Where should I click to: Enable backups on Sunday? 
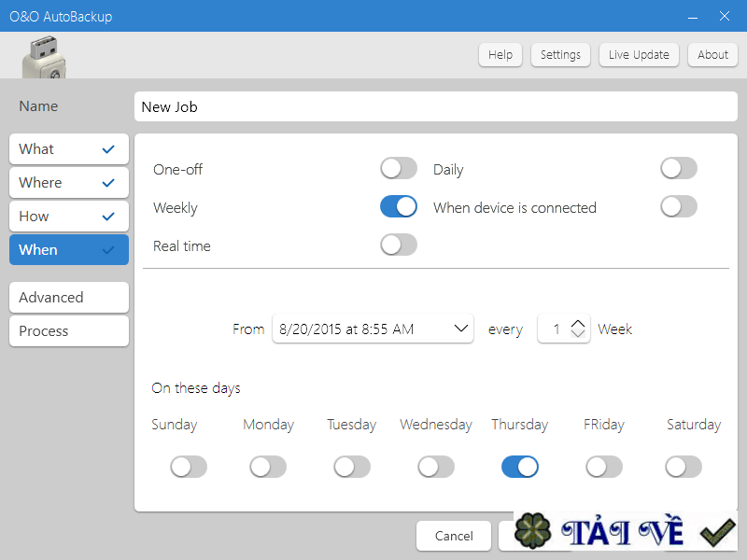pyautogui.click(x=189, y=467)
